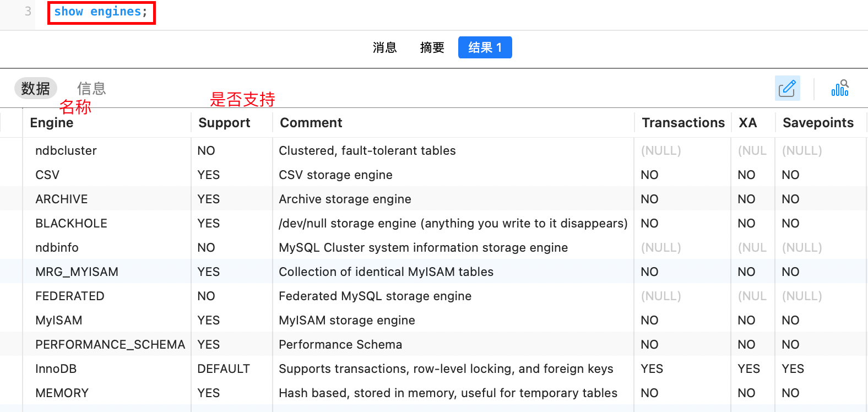Click ndbinfo XA (NUL cell
Viewport: 868px width, 412px height.
click(752, 247)
